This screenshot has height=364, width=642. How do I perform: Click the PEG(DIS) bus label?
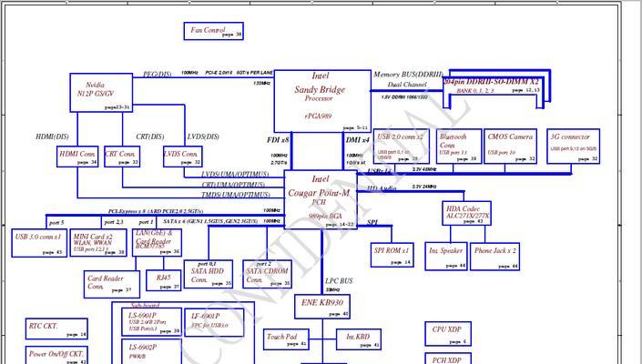[158, 74]
